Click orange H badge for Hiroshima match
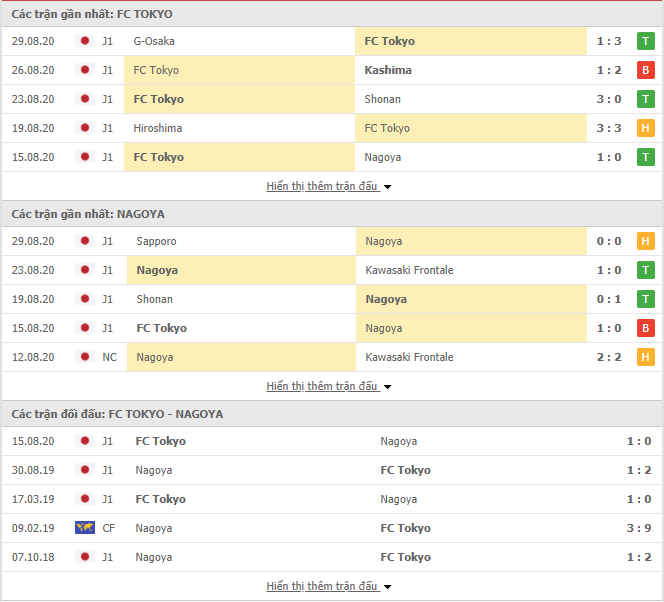This screenshot has width=664, height=602. 645,128
